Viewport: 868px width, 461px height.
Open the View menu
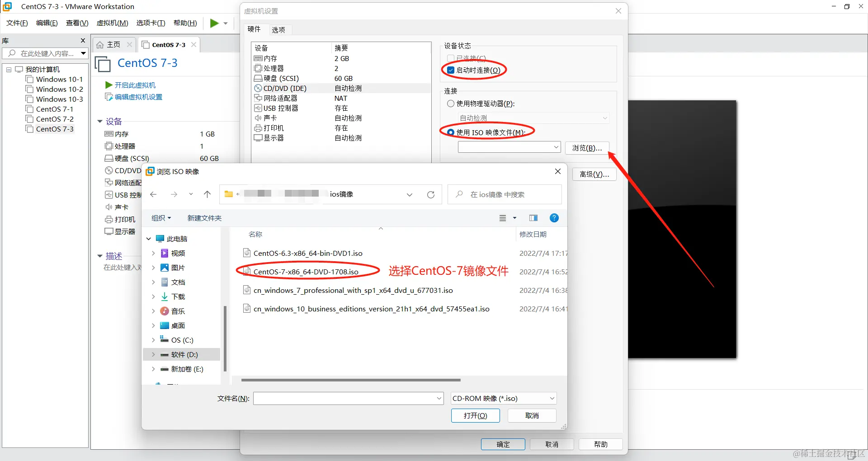pyautogui.click(x=77, y=23)
